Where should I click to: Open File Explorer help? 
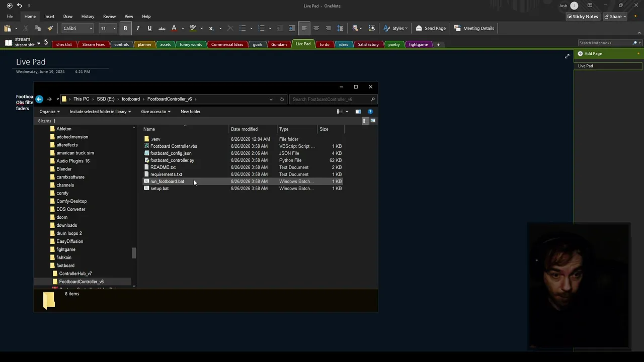pyautogui.click(x=370, y=112)
